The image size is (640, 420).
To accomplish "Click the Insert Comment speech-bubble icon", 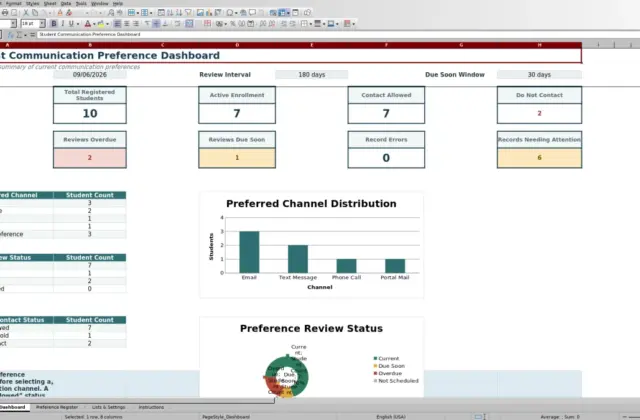I will click(252, 13).
